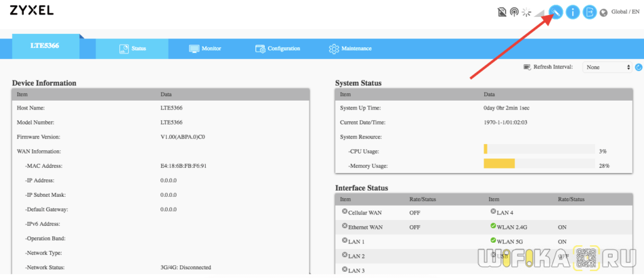Click the logout icon
Screen dimensions: 644x278
[x=589, y=12]
